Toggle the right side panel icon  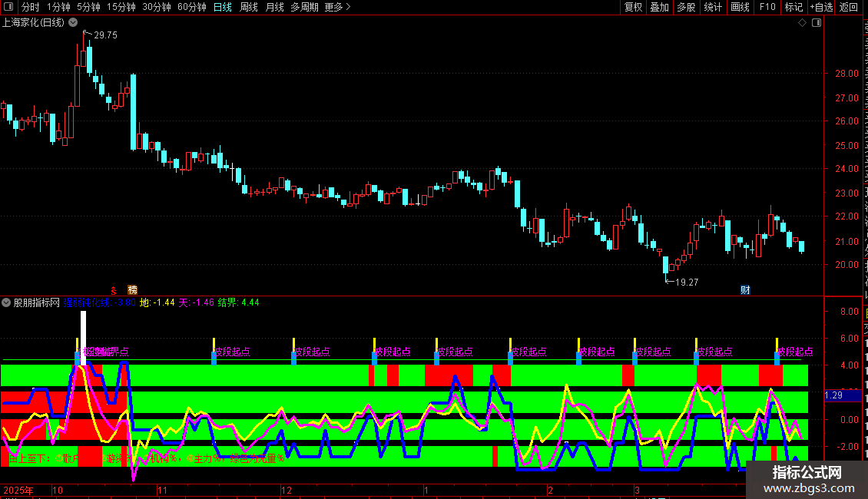coord(816,23)
